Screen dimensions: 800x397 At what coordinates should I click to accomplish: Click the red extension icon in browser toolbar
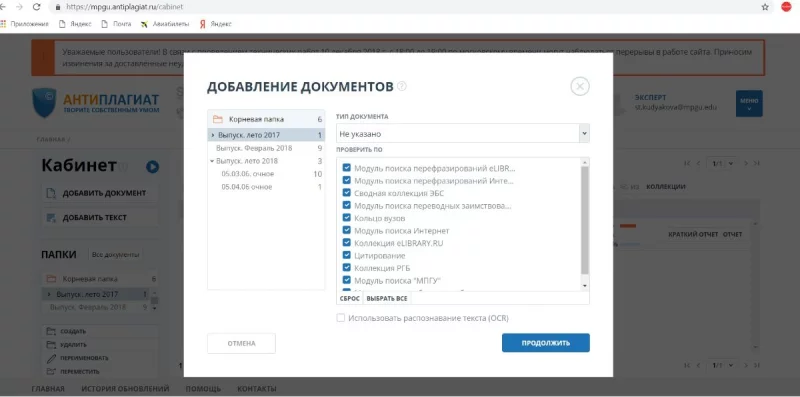click(786, 7)
